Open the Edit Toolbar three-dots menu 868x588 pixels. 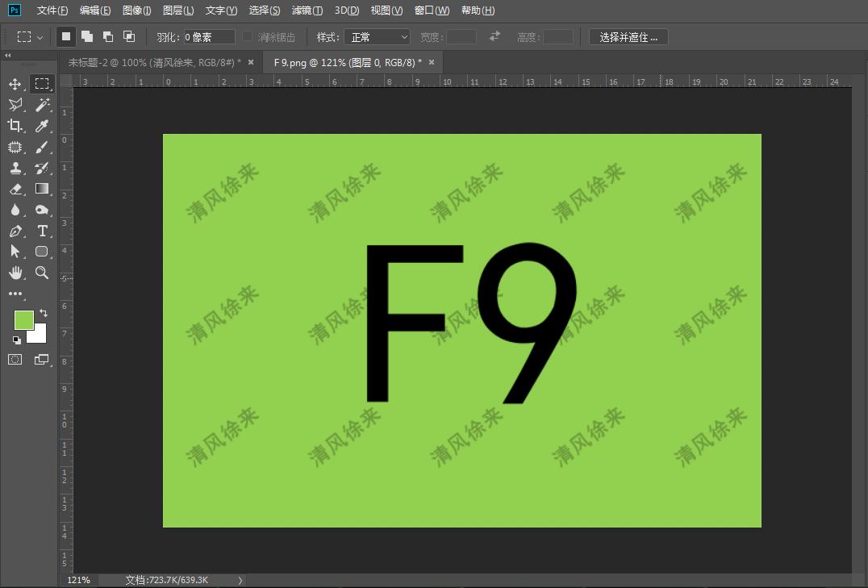pyautogui.click(x=15, y=294)
